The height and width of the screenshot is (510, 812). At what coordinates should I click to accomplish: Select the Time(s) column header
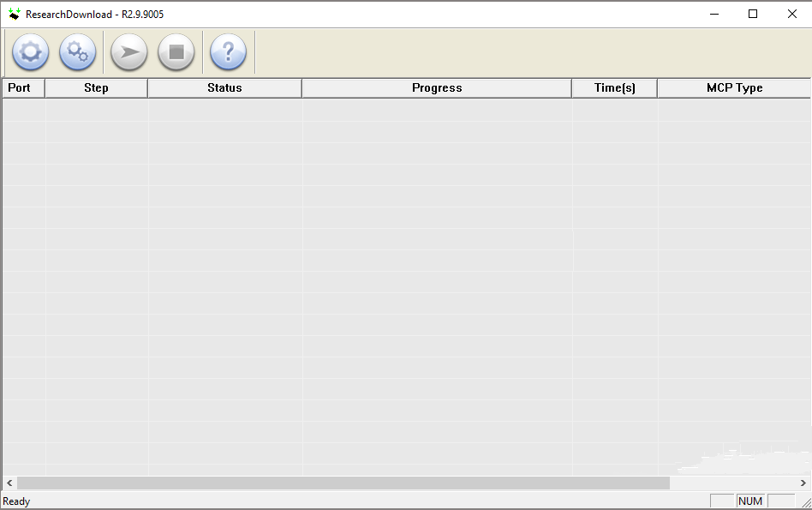(x=614, y=87)
